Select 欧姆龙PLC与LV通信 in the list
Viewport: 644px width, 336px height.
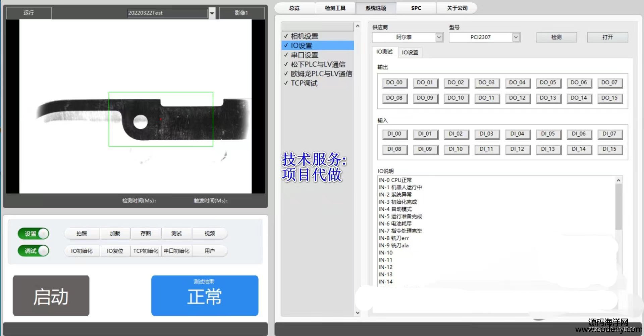[x=318, y=74]
